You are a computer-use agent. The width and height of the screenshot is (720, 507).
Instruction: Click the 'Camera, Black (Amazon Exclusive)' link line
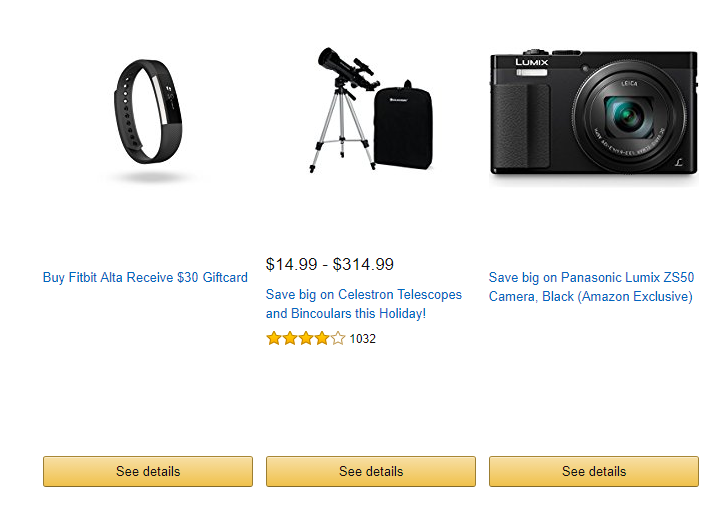point(591,297)
